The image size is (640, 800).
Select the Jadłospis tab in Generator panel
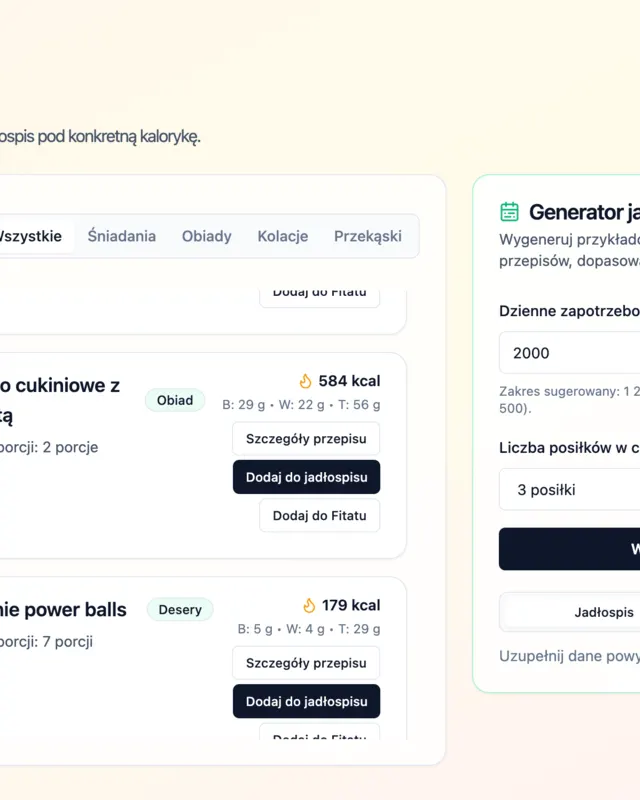[x=604, y=612]
